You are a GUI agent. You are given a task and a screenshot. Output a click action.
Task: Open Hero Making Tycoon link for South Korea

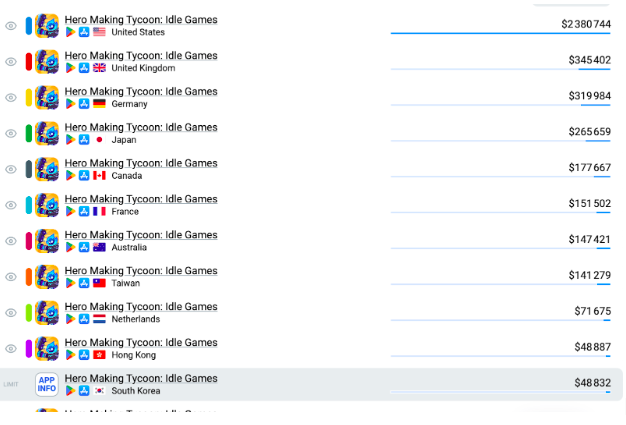[x=141, y=378]
